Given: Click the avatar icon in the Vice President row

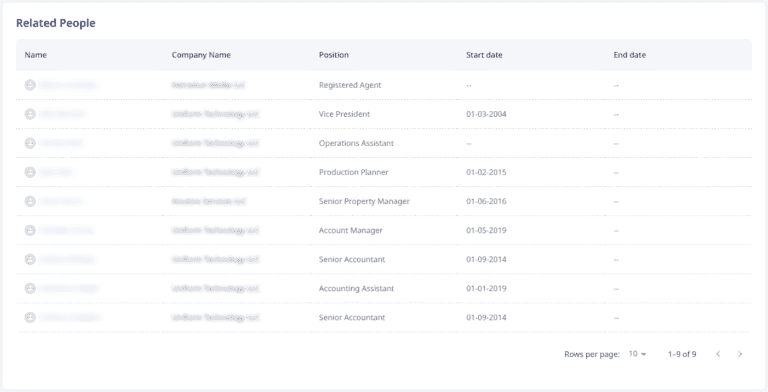Looking at the screenshot, I should coord(30,114).
